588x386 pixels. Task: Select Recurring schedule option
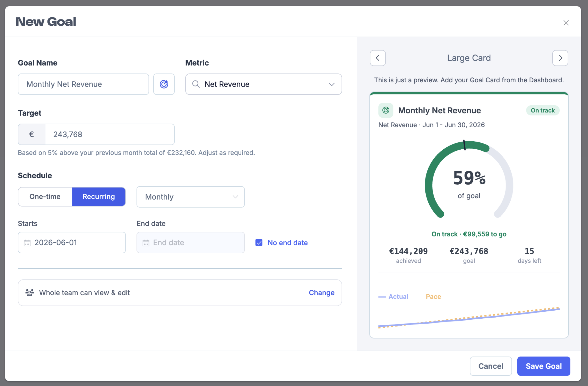pyautogui.click(x=98, y=197)
